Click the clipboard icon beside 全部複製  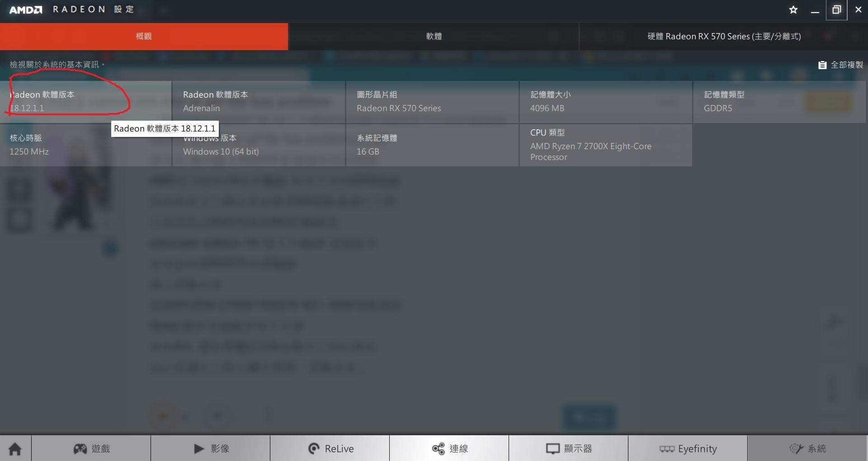[822, 65]
